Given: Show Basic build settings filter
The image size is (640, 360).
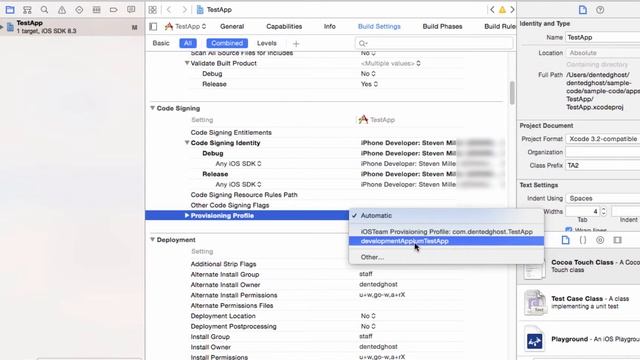Looking at the screenshot, I should click(161, 43).
